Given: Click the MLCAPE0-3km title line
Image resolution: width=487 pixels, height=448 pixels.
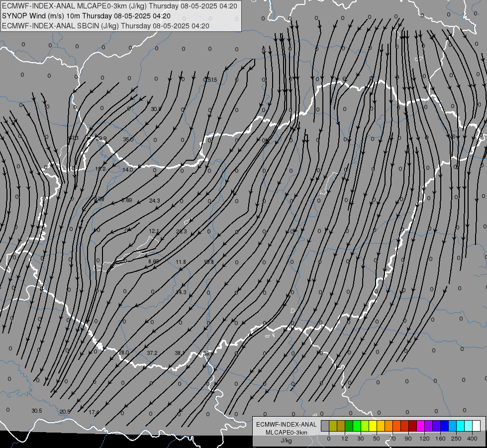Looking at the screenshot, I should coord(119,6).
